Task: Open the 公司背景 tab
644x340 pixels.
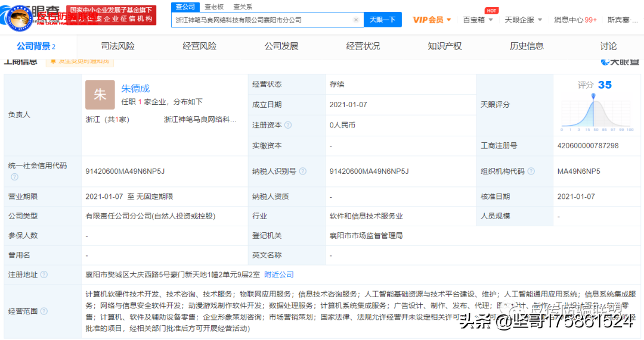Action: pos(36,46)
